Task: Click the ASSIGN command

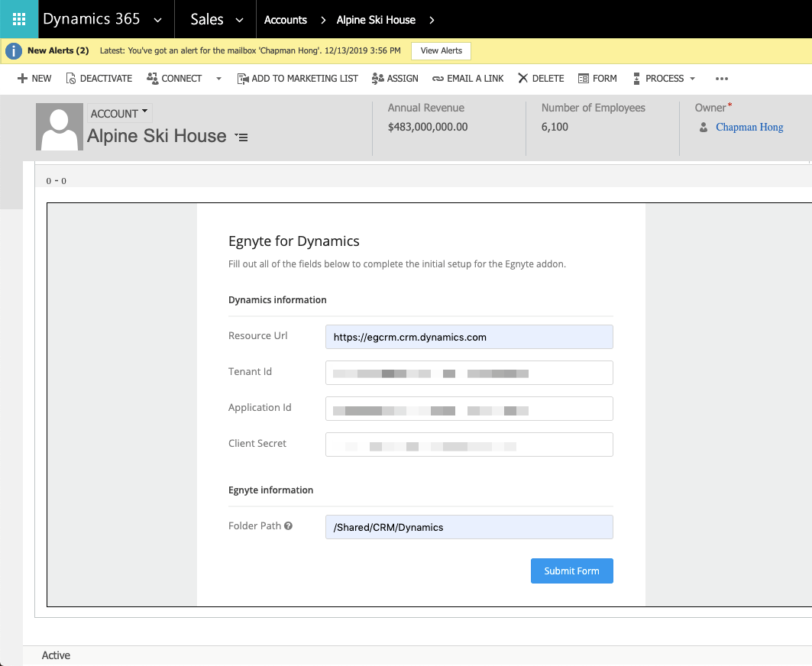Action: 395,78
